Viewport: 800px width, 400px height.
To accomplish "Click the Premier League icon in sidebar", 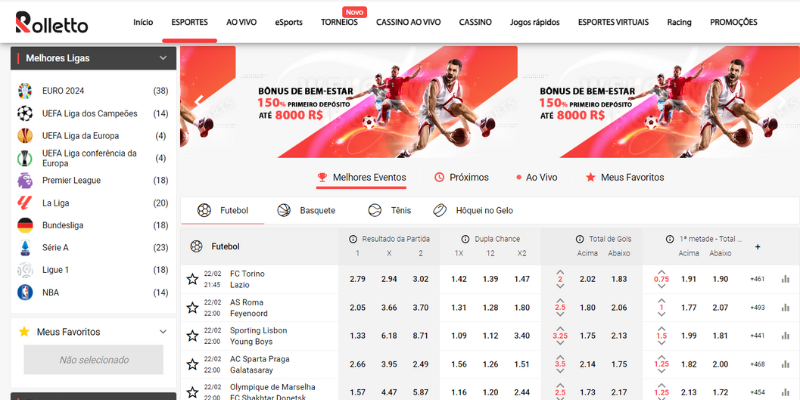I will (25, 180).
